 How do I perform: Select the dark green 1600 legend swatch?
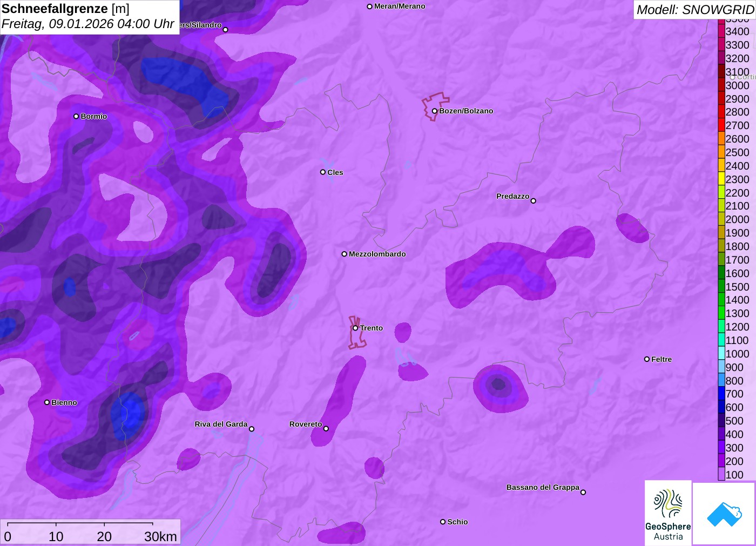(721, 273)
